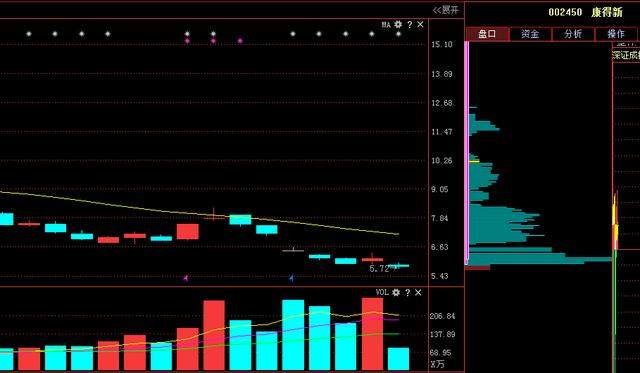Viewport: 640px width, 373px height.
Task: Switch to the 盘口 tab
Action: (x=487, y=34)
